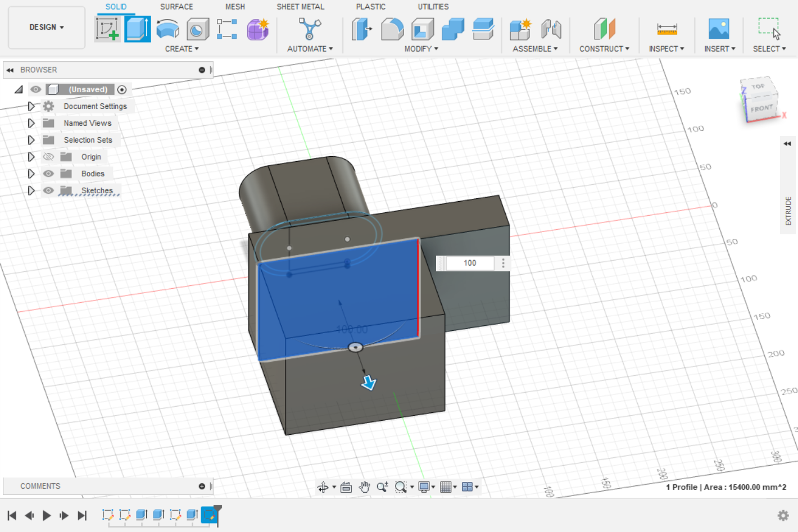
Task: Toggle visibility of the Sketches folder
Action: [49, 190]
